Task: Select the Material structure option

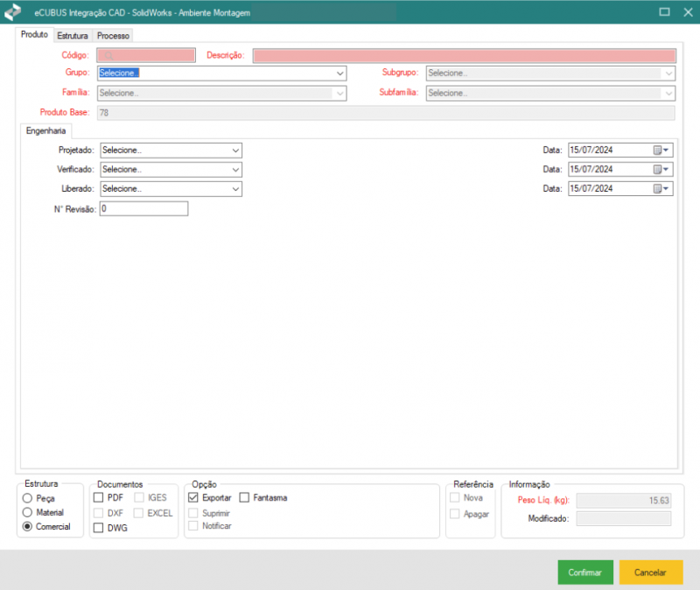Action: [28, 512]
